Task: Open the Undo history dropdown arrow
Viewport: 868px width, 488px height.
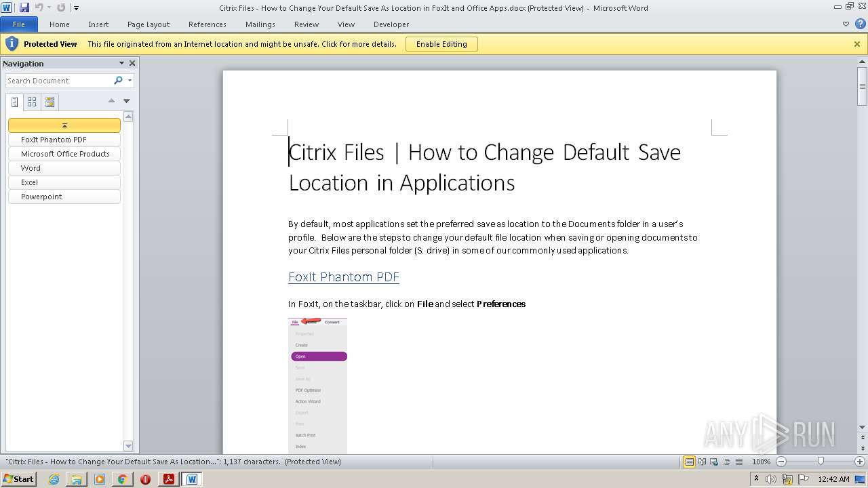Action: (49, 8)
